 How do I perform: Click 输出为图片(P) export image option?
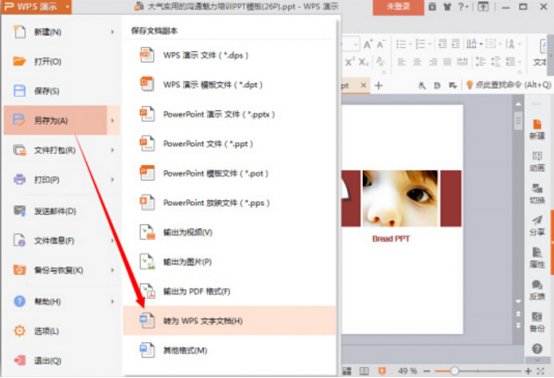point(229,262)
